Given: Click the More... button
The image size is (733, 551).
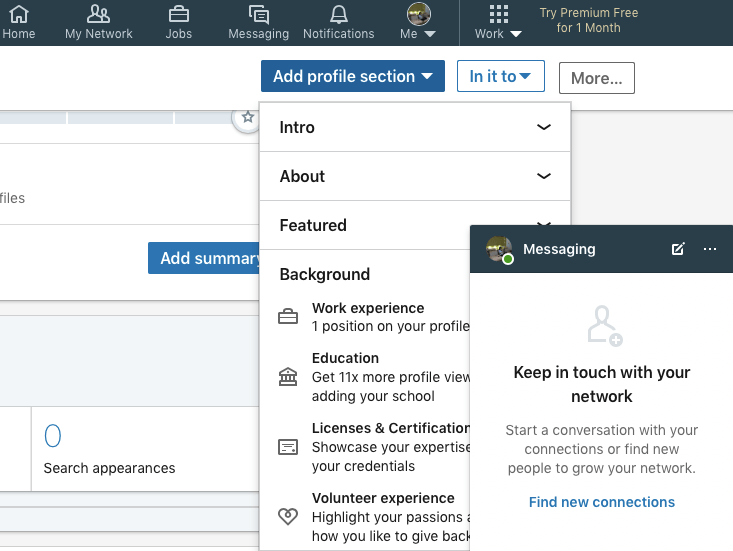Looking at the screenshot, I should [596, 78].
